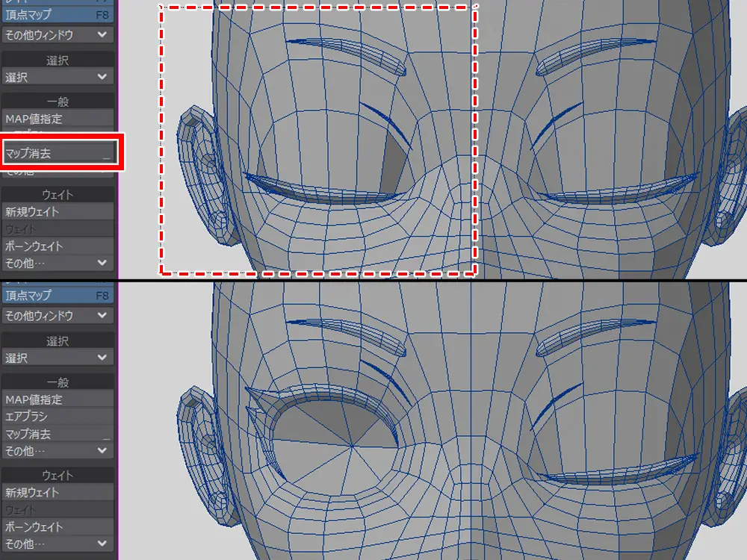Click the red-highlighted マップ消去 button
Viewport: 747px width, 560px height.
58,154
